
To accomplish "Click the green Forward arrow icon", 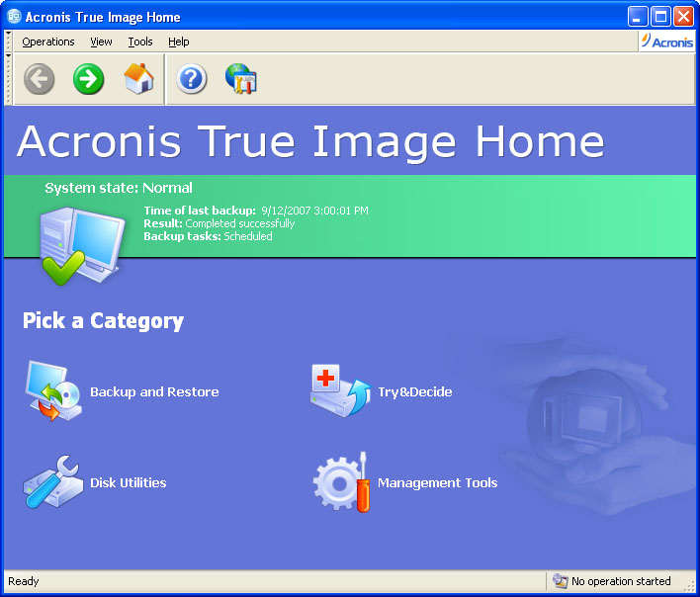I will [88, 79].
